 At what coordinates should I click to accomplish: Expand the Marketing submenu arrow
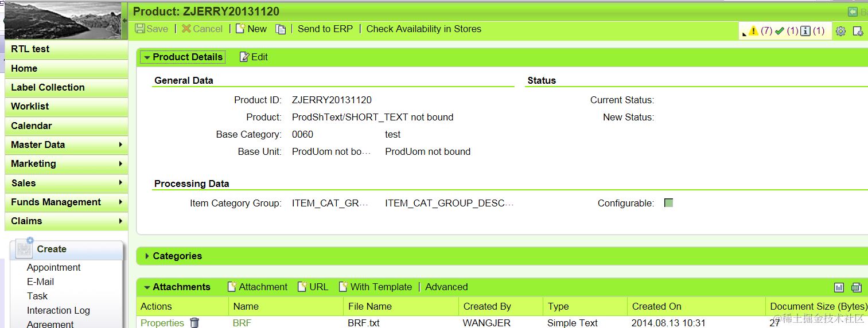(120, 163)
